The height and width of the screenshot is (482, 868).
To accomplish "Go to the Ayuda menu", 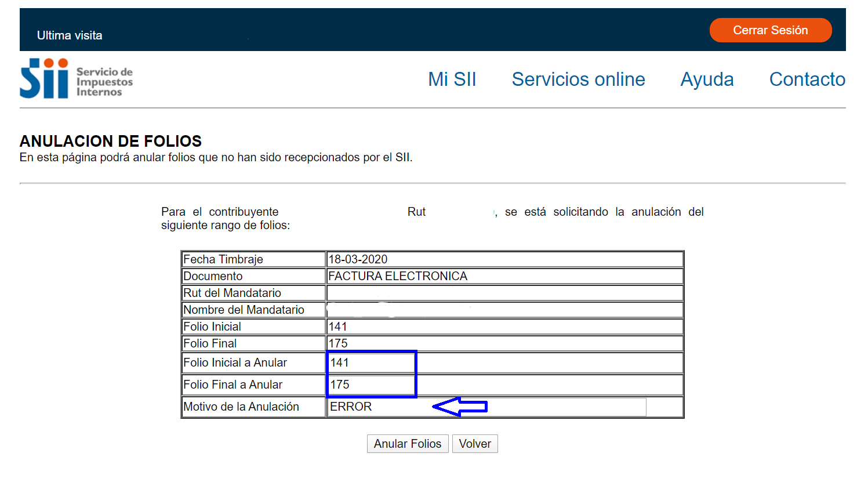I will 707,79.
